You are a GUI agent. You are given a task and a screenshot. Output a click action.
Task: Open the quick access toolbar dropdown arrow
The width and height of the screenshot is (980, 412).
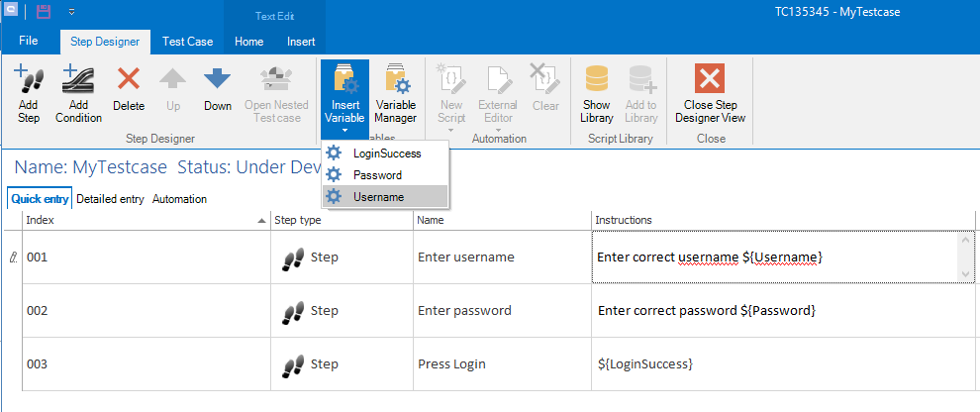coord(72,13)
